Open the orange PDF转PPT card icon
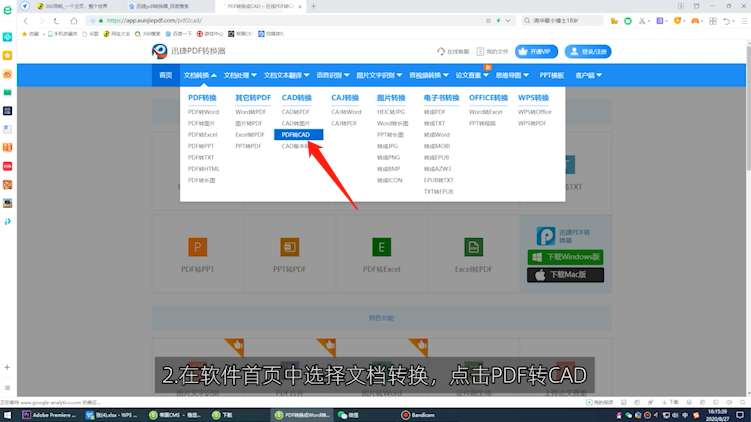This screenshot has width=751, height=422. [x=197, y=247]
